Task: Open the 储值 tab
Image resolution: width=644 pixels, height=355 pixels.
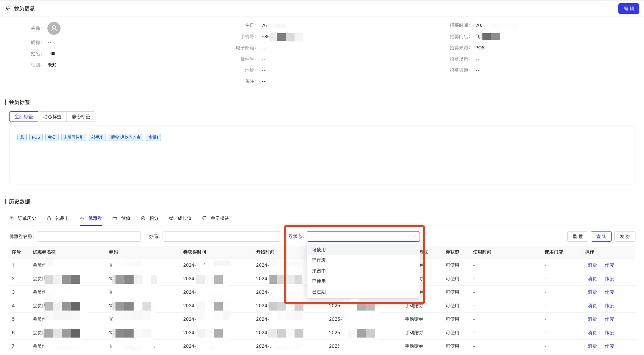Action: (121, 218)
